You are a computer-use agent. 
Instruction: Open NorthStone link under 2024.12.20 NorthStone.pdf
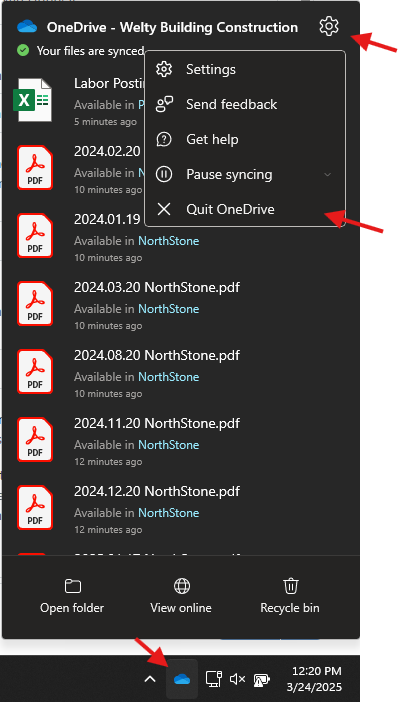(x=168, y=513)
